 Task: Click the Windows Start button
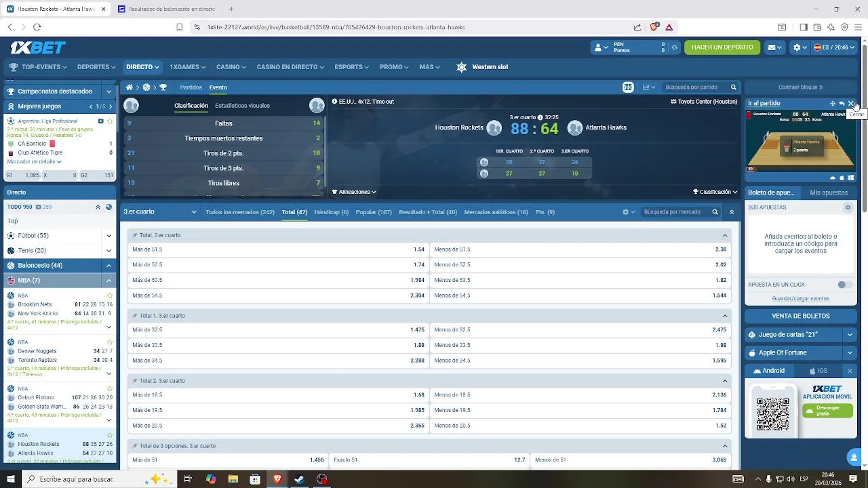click(11, 479)
